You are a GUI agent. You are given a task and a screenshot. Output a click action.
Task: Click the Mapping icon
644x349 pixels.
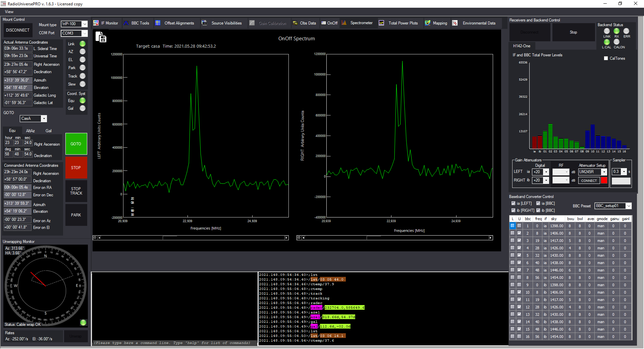pos(428,23)
